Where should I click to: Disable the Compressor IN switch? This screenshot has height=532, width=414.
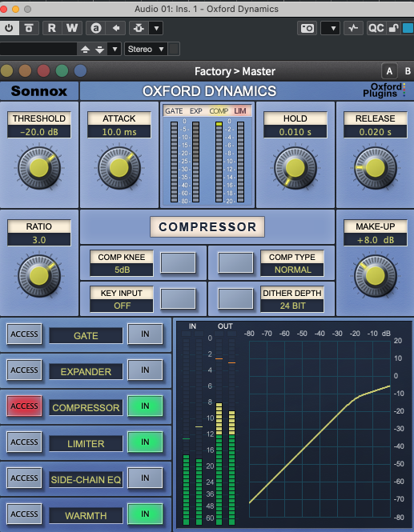pyautogui.click(x=145, y=406)
